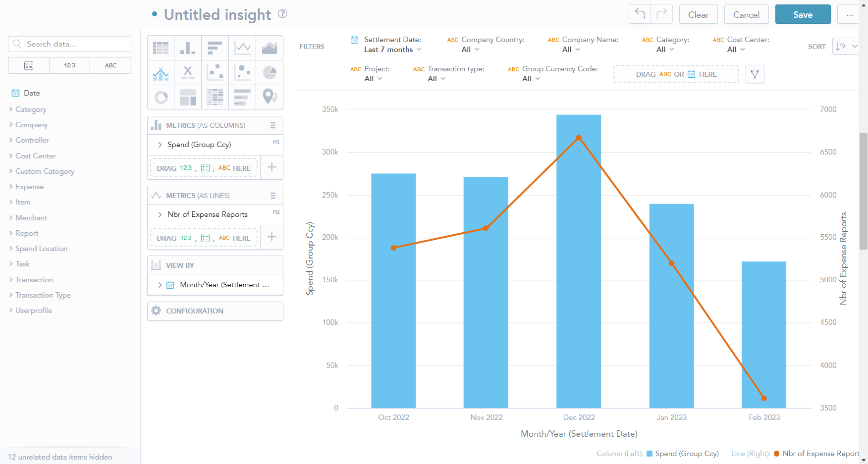Select the bubble chart visualization
The height and width of the screenshot is (464, 868).
[242, 72]
